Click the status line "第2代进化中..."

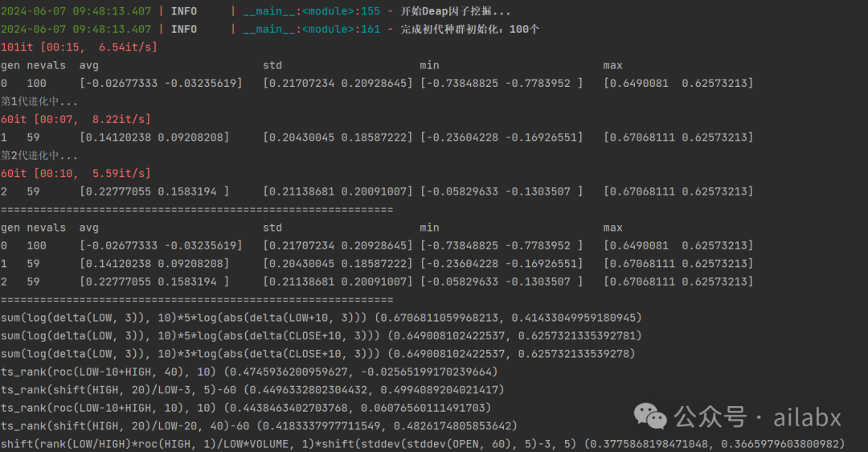39,156
